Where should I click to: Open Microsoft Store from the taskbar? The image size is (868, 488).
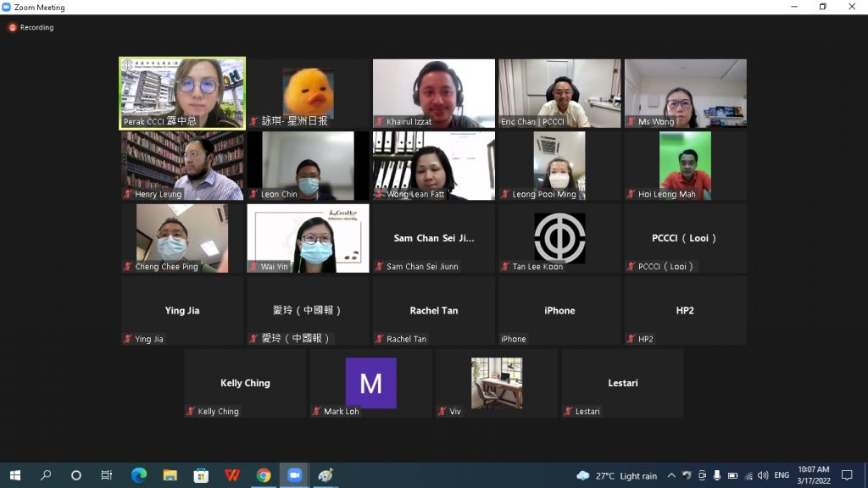pos(201,475)
